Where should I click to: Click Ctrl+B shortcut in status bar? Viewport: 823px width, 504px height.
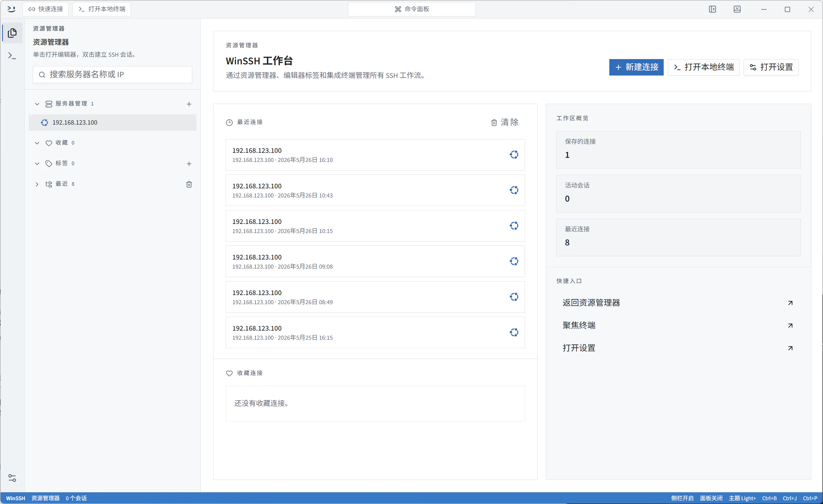pos(769,498)
